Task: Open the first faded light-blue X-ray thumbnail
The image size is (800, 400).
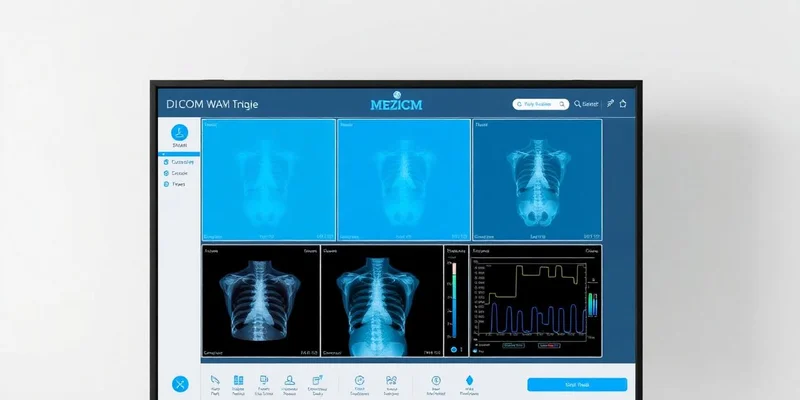Action: pyautogui.click(x=269, y=180)
